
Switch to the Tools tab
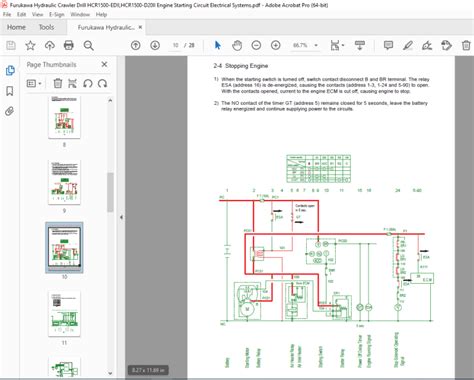tap(46, 27)
